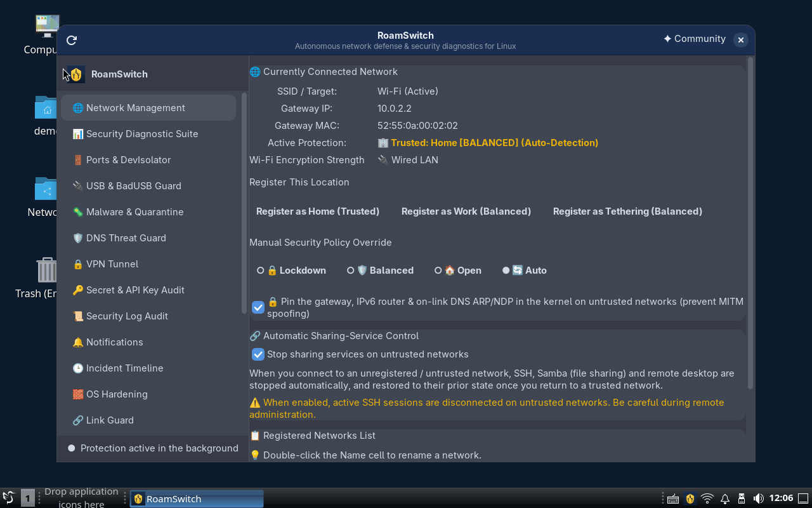Click Register as Tethering (Balanced)
This screenshot has width=812, height=508.
627,211
